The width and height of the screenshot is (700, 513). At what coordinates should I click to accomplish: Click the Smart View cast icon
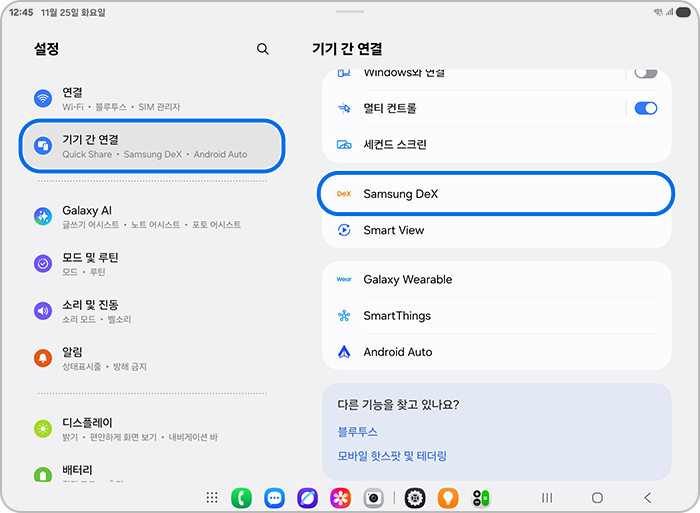point(344,230)
